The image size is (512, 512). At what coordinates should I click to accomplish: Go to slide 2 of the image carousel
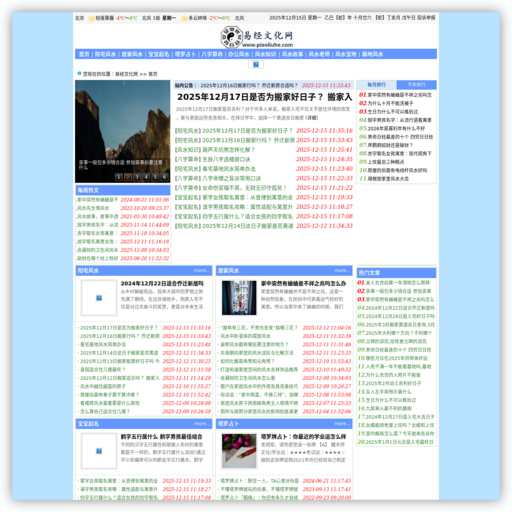point(128,177)
